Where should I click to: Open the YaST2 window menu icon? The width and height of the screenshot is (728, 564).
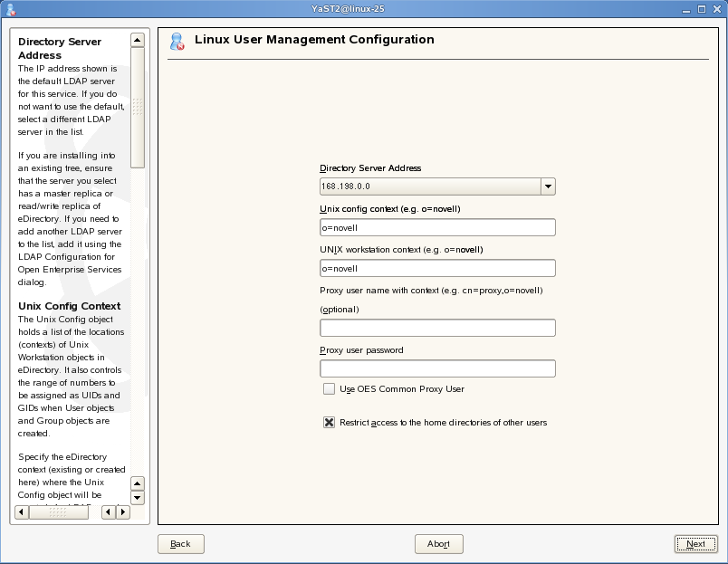(x=11, y=8)
